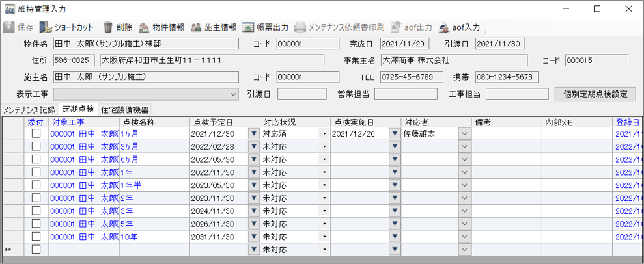Check the 添付 box for 3年 row
Viewport: 644px width, 264px height.
coord(36,211)
